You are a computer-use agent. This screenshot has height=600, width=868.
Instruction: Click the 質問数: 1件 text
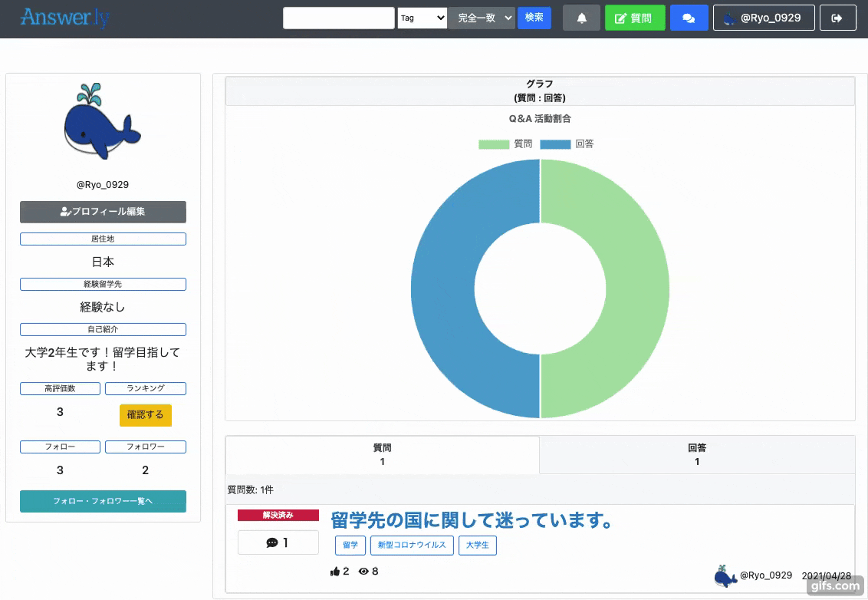tap(250, 490)
